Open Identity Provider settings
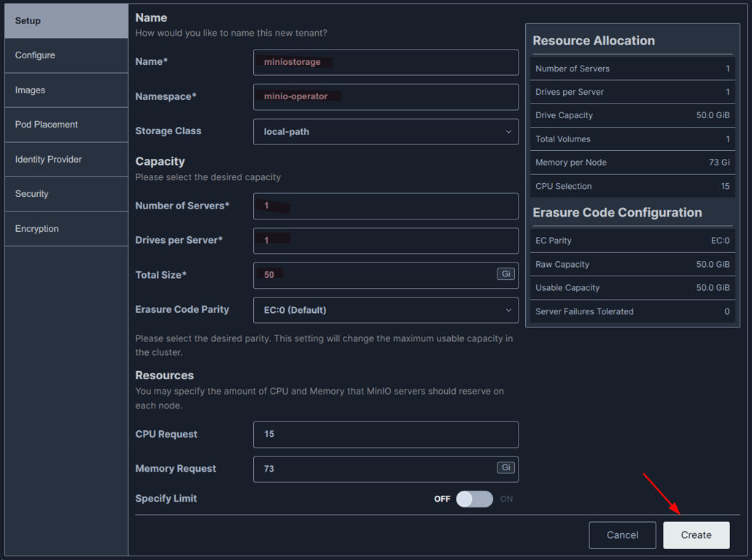Image resolution: width=752 pixels, height=560 pixels. click(66, 159)
